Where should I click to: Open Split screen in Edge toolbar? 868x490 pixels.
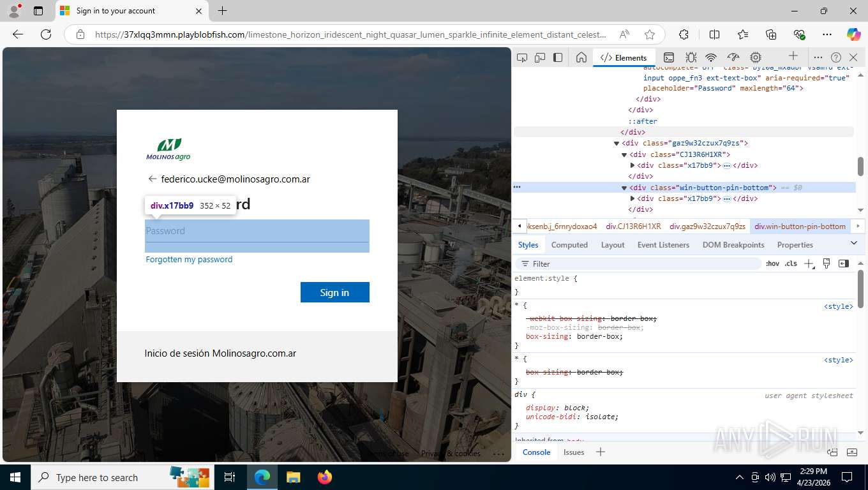[x=714, y=34]
